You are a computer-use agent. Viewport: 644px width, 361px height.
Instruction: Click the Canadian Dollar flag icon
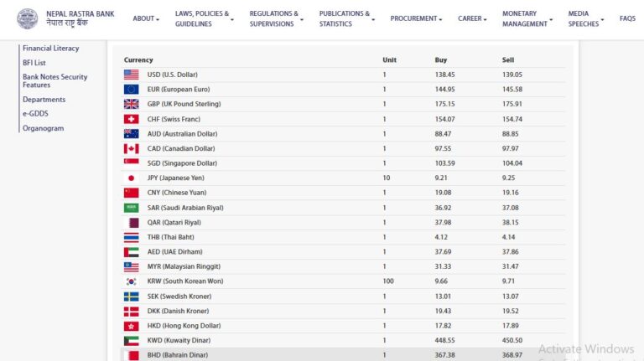pos(131,148)
